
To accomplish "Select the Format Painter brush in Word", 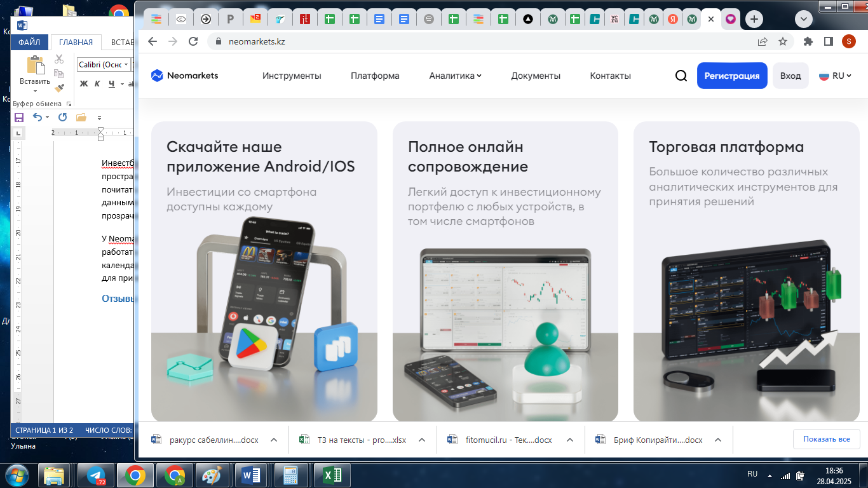I will pyautogui.click(x=59, y=88).
